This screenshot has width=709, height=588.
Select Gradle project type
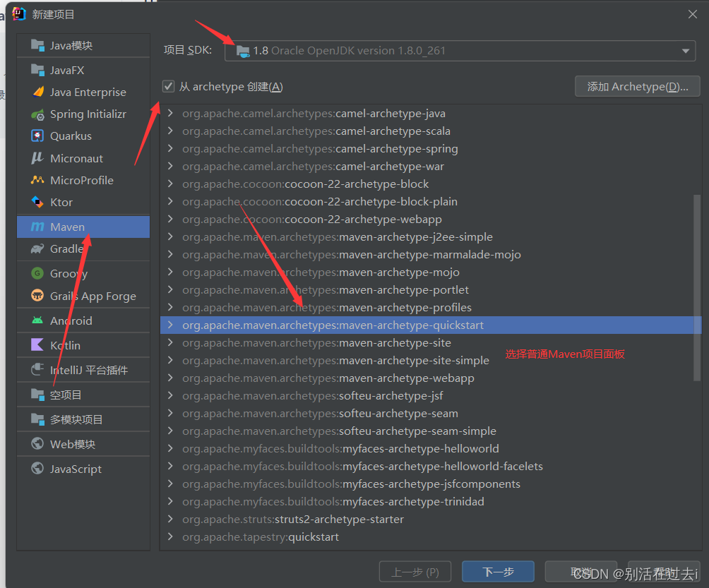pyautogui.click(x=83, y=248)
